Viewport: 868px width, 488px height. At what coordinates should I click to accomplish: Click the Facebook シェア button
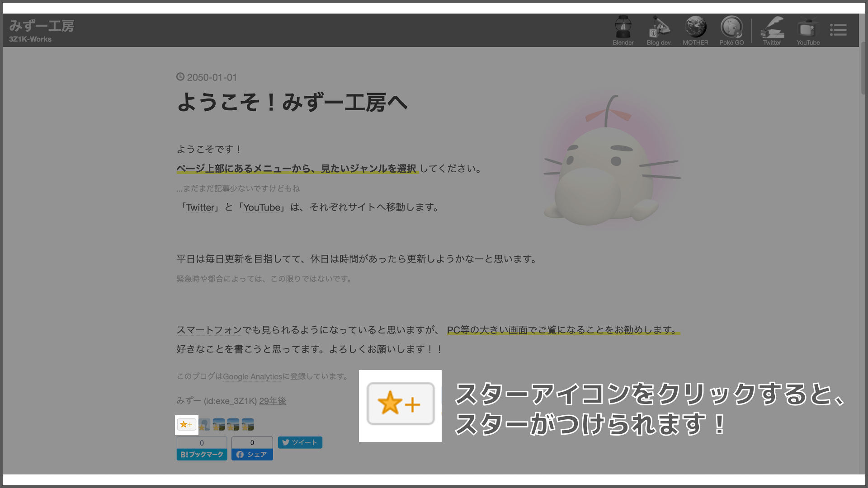pos(252,455)
